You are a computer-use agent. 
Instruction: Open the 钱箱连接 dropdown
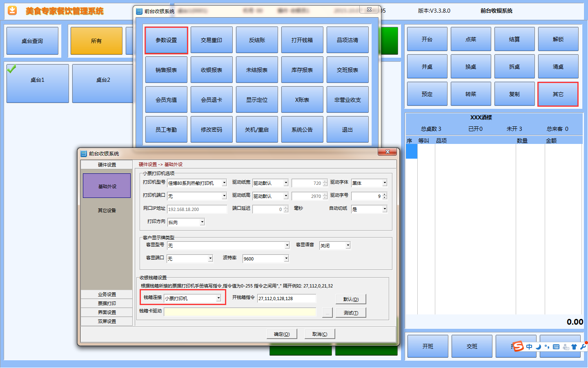click(218, 298)
